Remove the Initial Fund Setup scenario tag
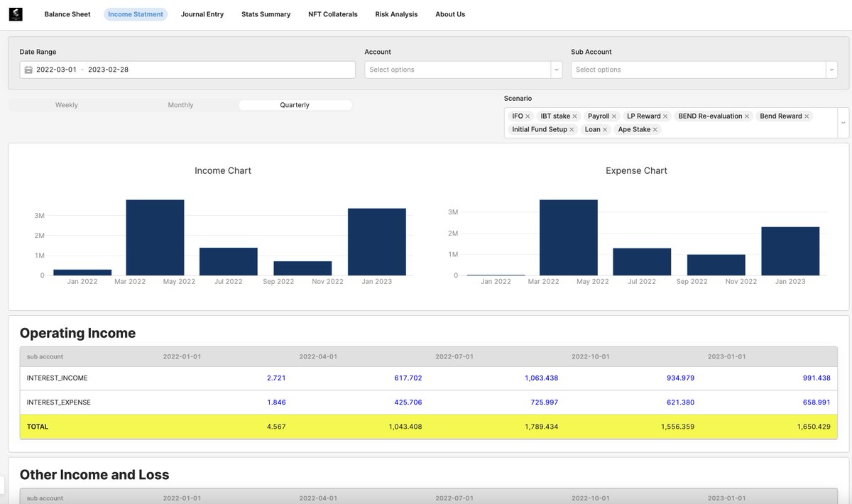The height and width of the screenshot is (504, 852). pyautogui.click(x=572, y=130)
